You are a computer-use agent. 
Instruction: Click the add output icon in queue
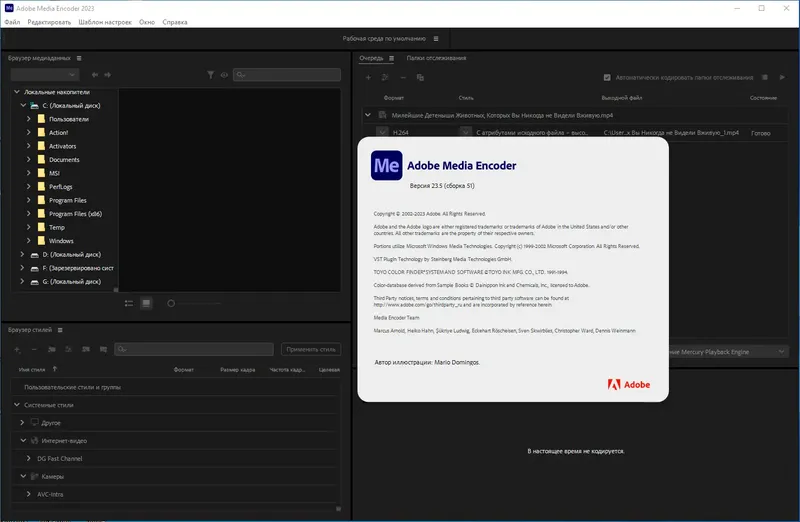(385, 78)
